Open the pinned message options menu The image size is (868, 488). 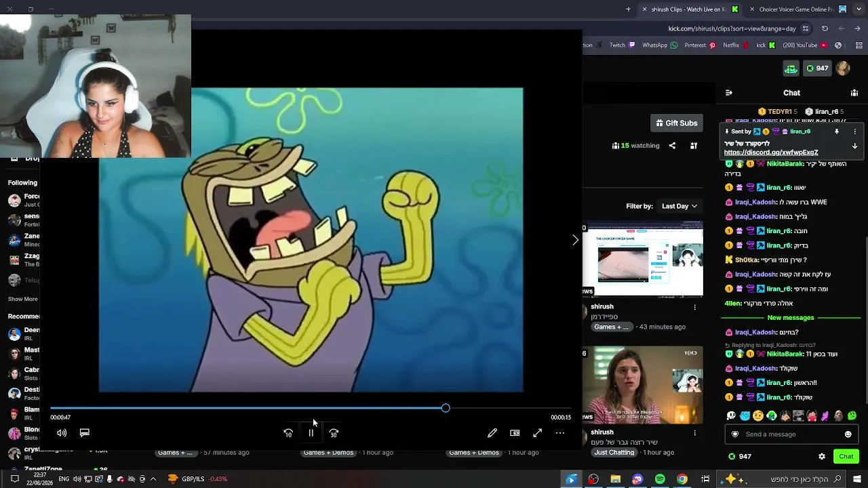click(x=854, y=131)
